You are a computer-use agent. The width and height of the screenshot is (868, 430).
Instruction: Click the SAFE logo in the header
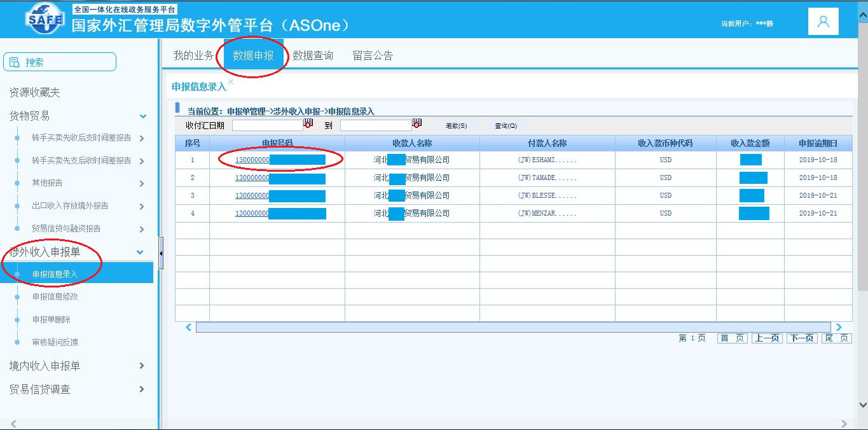[45, 20]
